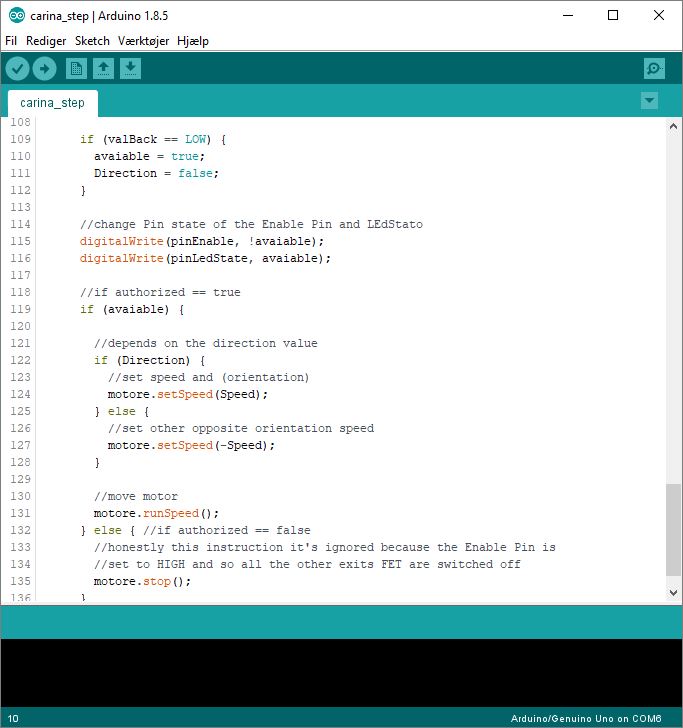Click the Arduino logo in the title bar
Viewport: 683px width, 728px height.
pyautogui.click(x=17, y=15)
